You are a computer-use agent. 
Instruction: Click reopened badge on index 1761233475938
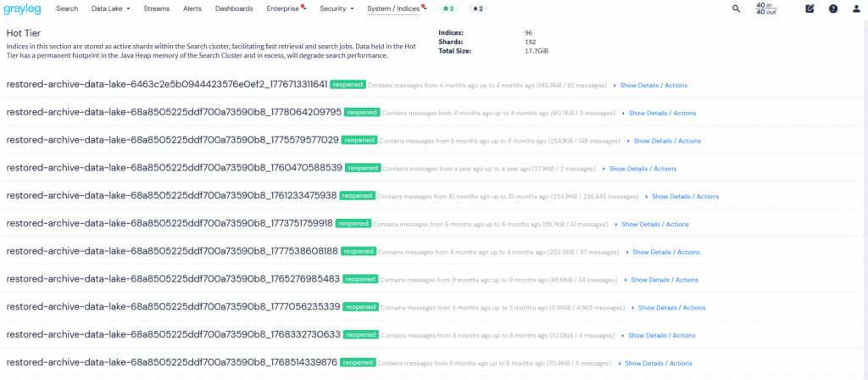(358, 196)
